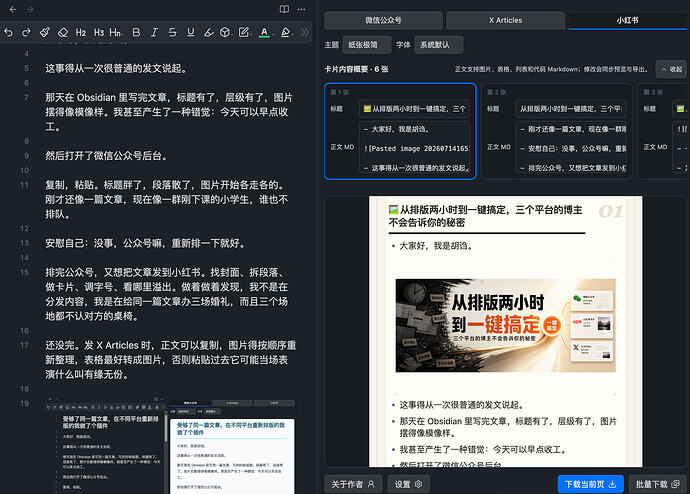Screen dimensions: 690x494
Task: Switch to the X Articles tab
Action: tap(505, 20)
